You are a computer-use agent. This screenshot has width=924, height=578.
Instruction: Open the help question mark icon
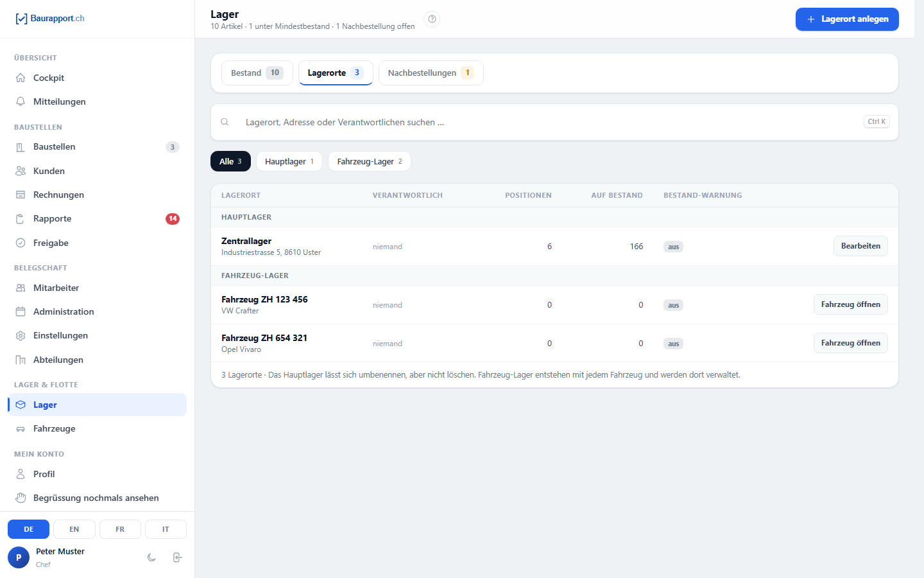pyautogui.click(x=432, y=19)
